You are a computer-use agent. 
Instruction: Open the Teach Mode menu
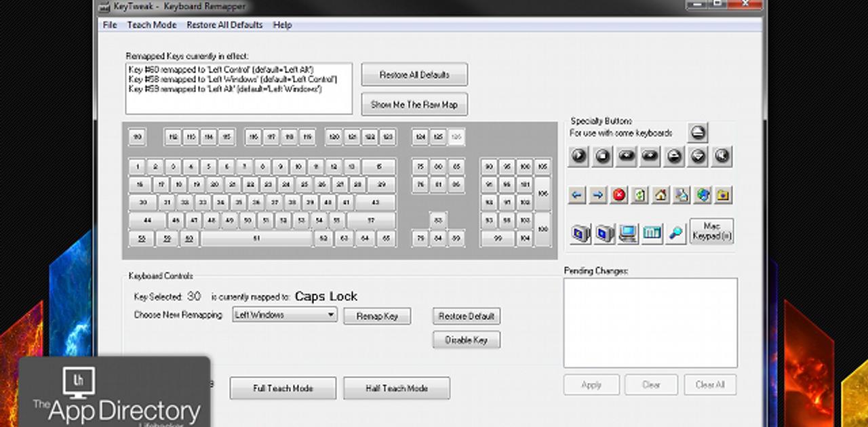pyautogui.click(x=152, y=25)
